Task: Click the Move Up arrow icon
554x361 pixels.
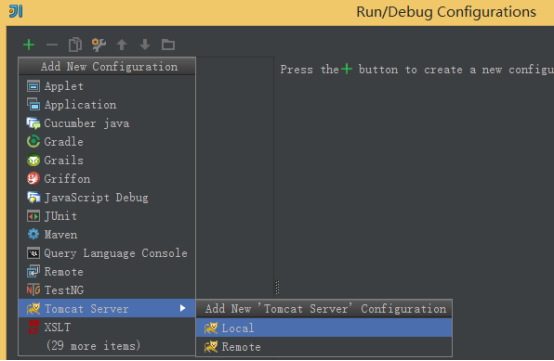Action: pos(122,45)
